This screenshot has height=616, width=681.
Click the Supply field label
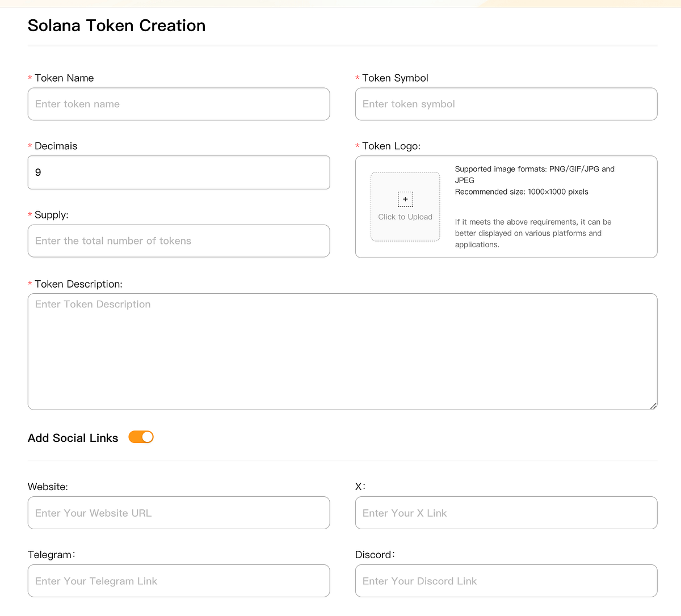[x=51, y=214]
